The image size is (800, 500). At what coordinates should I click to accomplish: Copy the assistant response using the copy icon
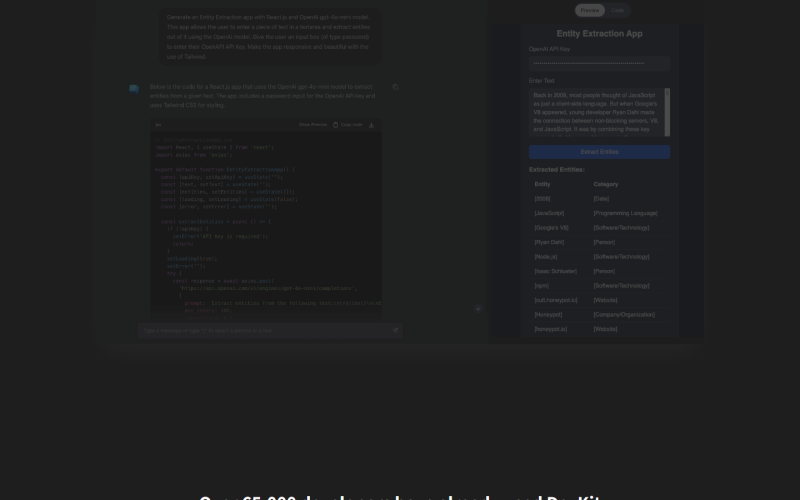(x=395, y=87)
